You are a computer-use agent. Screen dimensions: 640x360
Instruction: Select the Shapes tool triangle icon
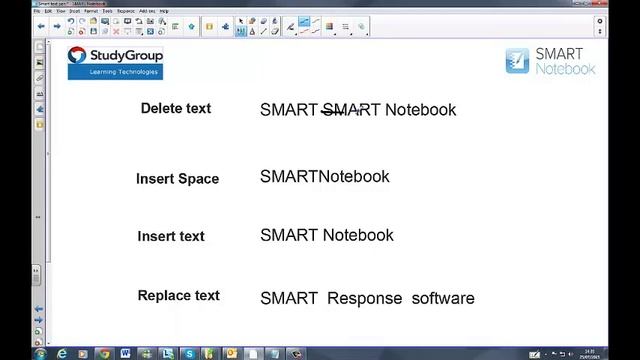point(252,31)
